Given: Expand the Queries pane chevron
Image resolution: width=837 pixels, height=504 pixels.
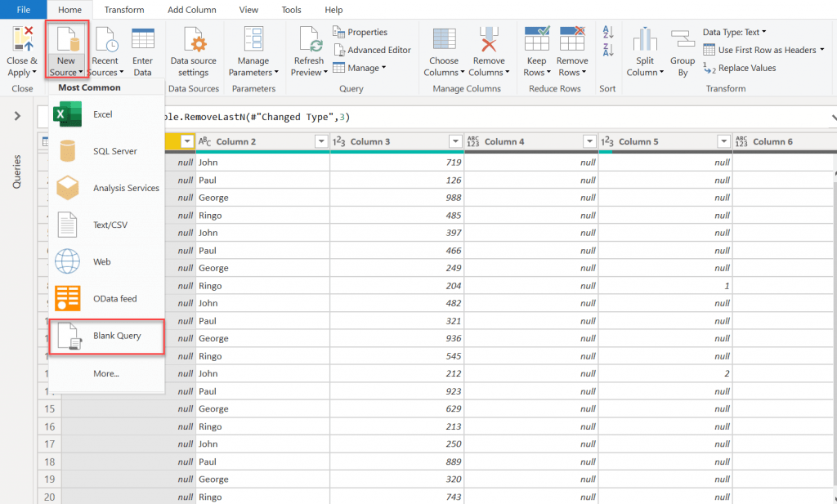Looking at the screenshot, I should pos(17,116).
